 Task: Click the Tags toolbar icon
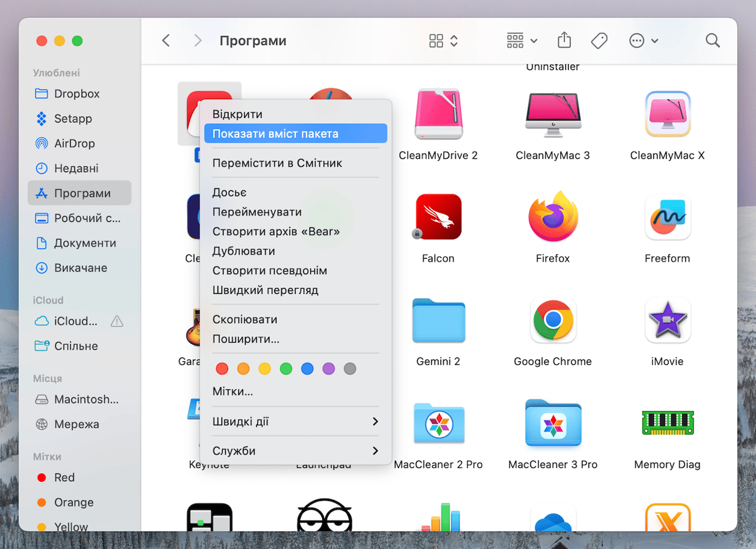tap(599, 40)
